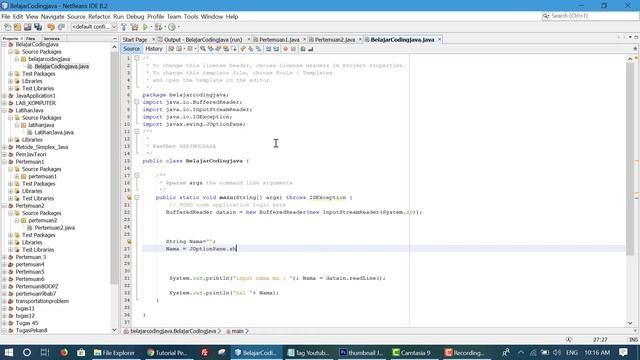Image resolution: width=640 pixels, height=360 pixels.
Task: Click the Shift Line Right editor icon
Action: coord(276,49)
